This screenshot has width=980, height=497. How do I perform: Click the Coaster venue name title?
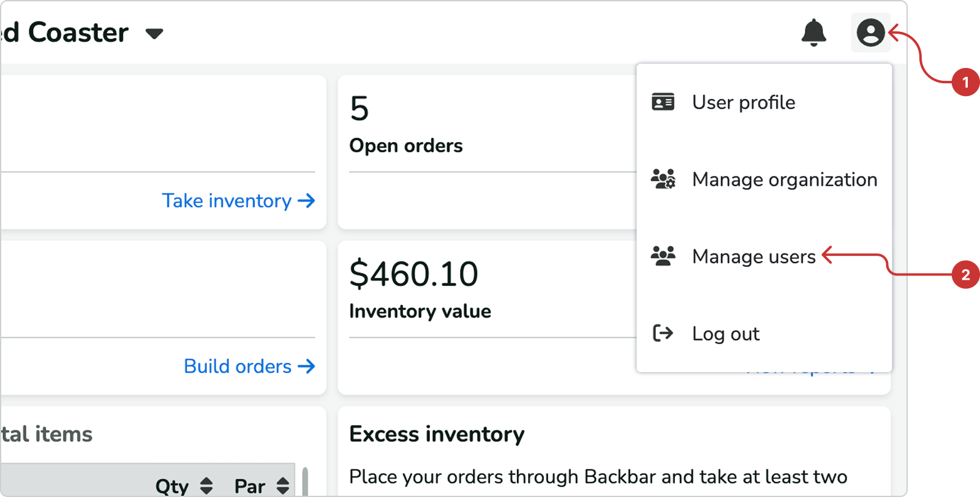click(64, 32)
